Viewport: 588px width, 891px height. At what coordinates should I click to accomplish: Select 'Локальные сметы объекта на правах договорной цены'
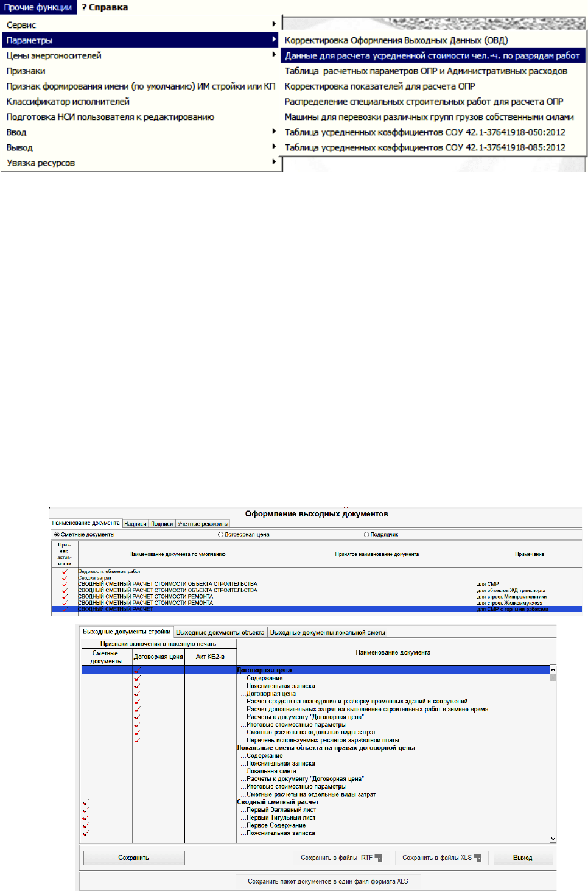coord(326,748)
